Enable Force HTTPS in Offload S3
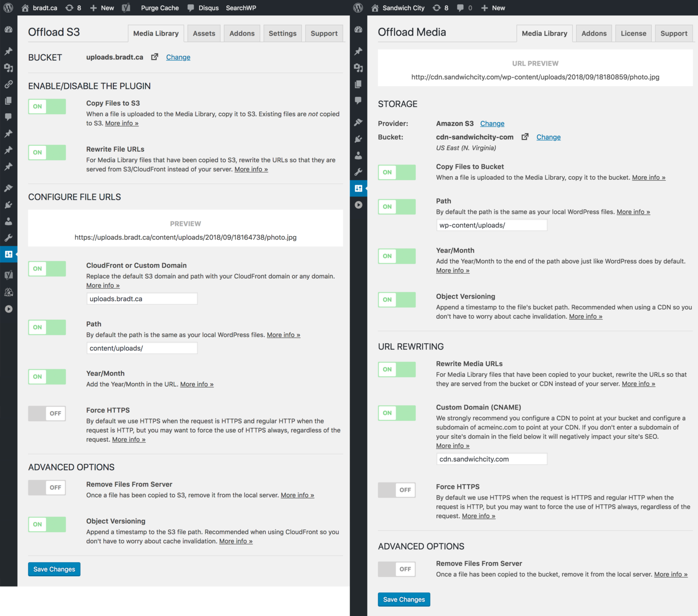 [x=47, y=414]
